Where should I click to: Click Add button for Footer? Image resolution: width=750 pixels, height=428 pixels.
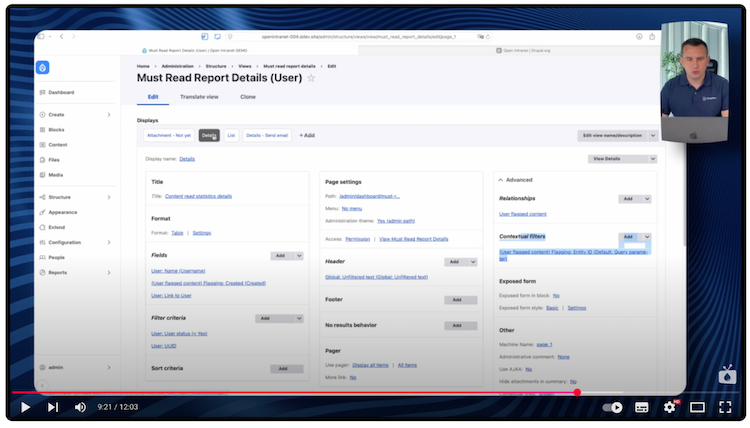pyautogui.click(x=461, y=300)
